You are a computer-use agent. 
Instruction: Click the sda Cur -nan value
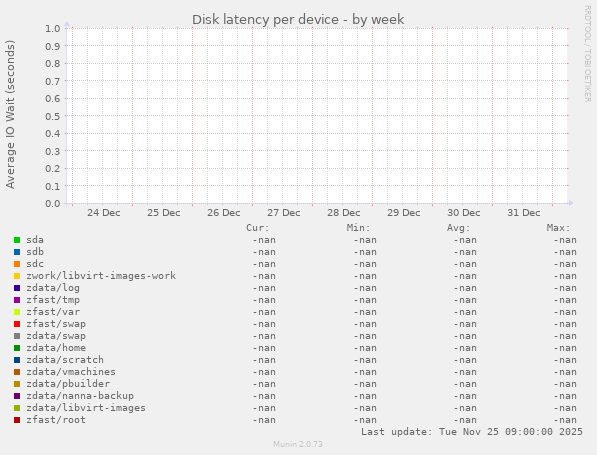(x=264, y=240)
